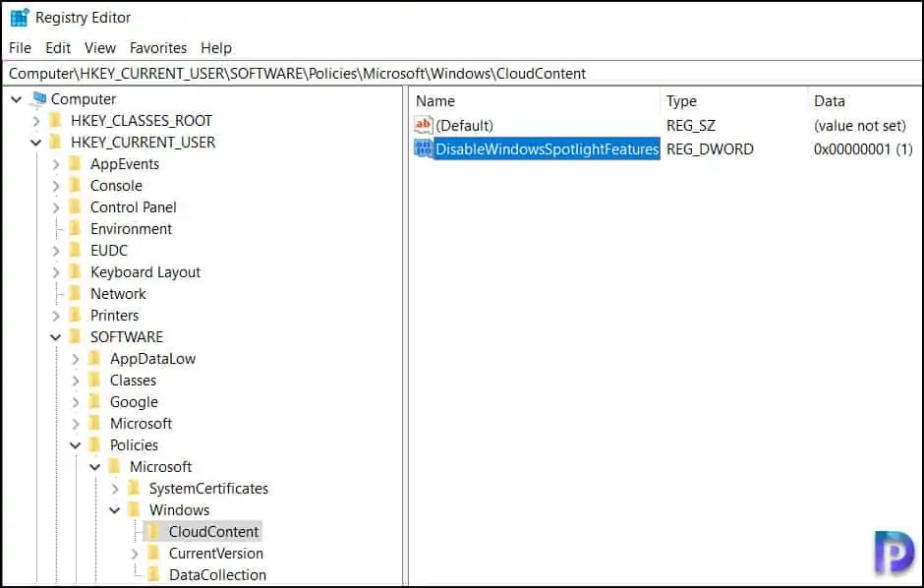Expand the CurrentVersion key
This screenshot has height=588, width=924.
click(x=135, y=554)
